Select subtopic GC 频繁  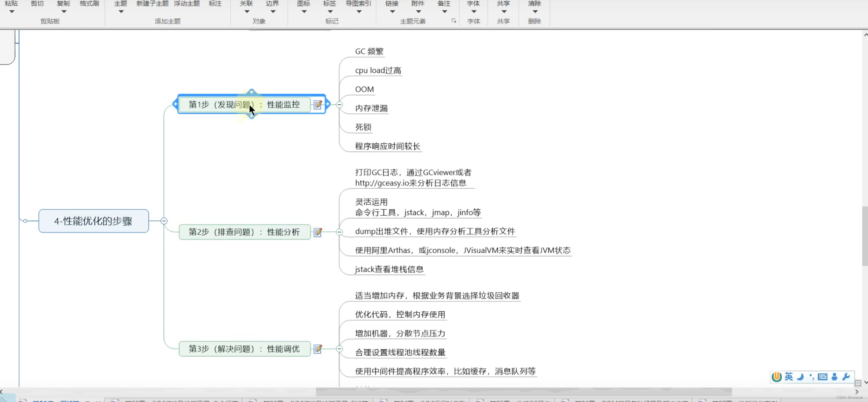point(369,51)
